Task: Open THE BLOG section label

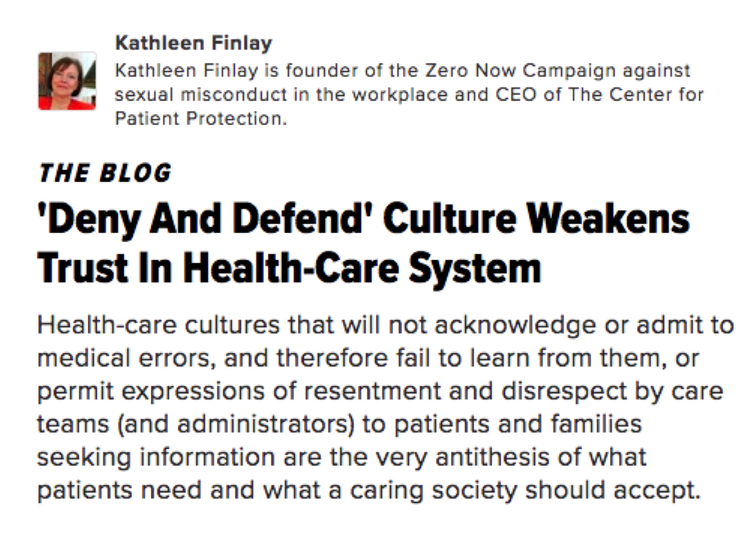Action: [x=105, y=173]
